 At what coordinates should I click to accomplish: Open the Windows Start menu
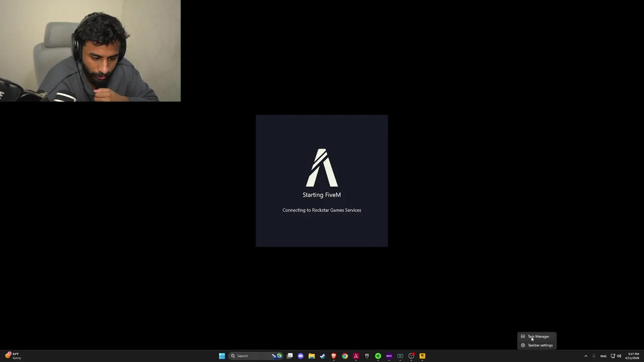(222, 356)
